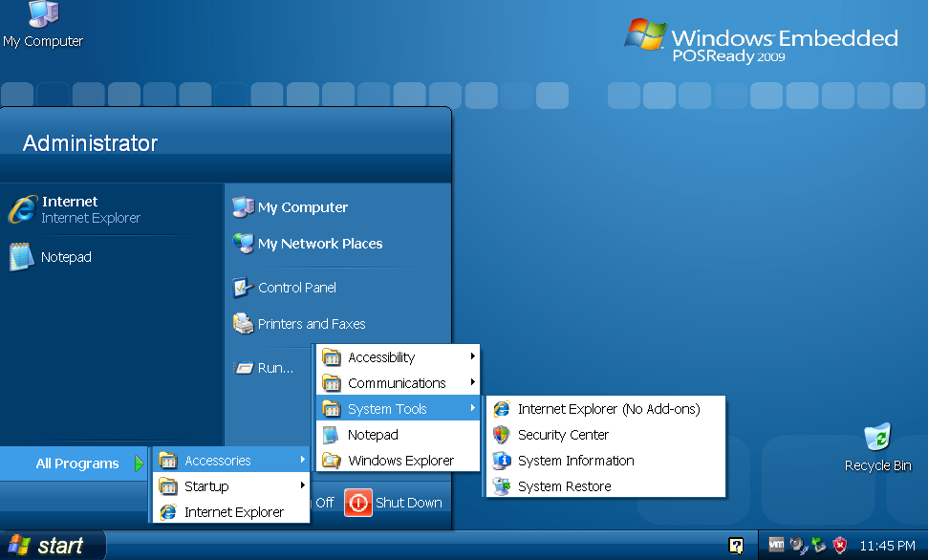928x560 pixels.
Task: Expand the Accessories submenu arrow
Action: [302, 460]
